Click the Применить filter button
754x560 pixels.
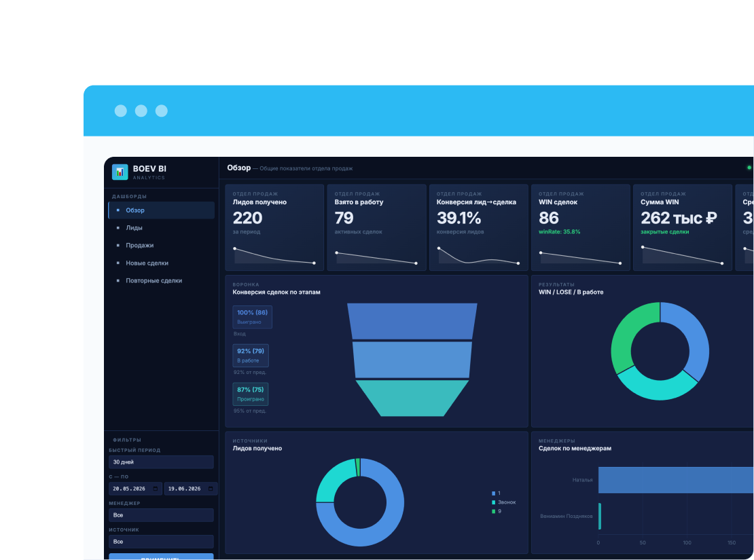(x=161, y=557)
